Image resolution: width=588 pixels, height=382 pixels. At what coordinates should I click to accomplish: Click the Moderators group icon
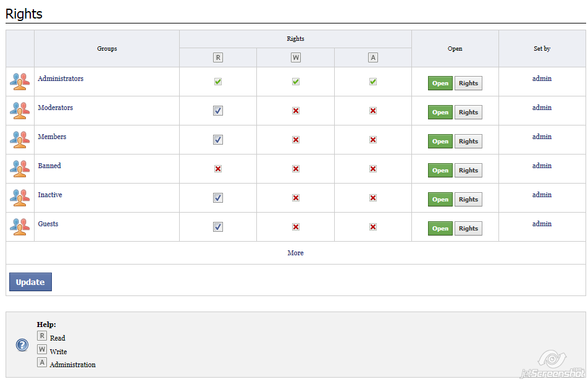coord(20,111)
